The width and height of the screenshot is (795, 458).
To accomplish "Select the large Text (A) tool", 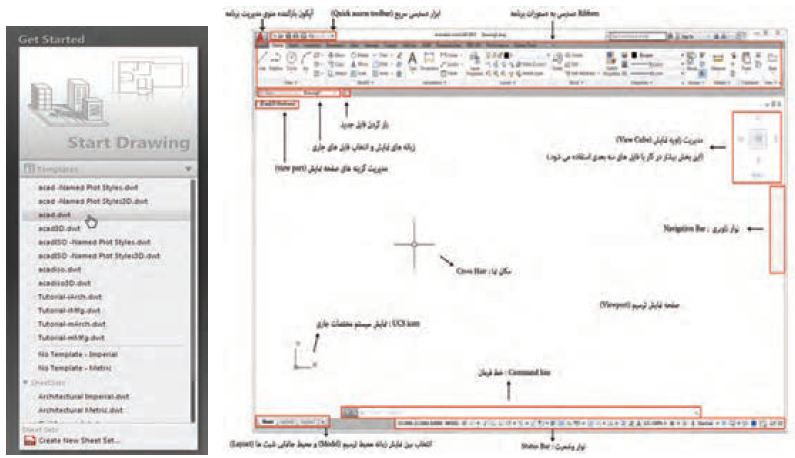I will (x=412, y=60).
